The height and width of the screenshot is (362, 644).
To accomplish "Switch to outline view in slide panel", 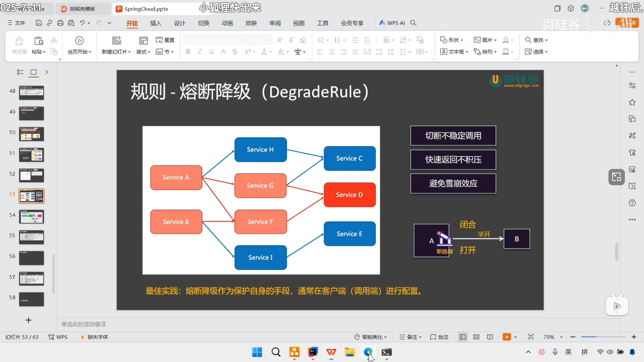I will 20,72.
